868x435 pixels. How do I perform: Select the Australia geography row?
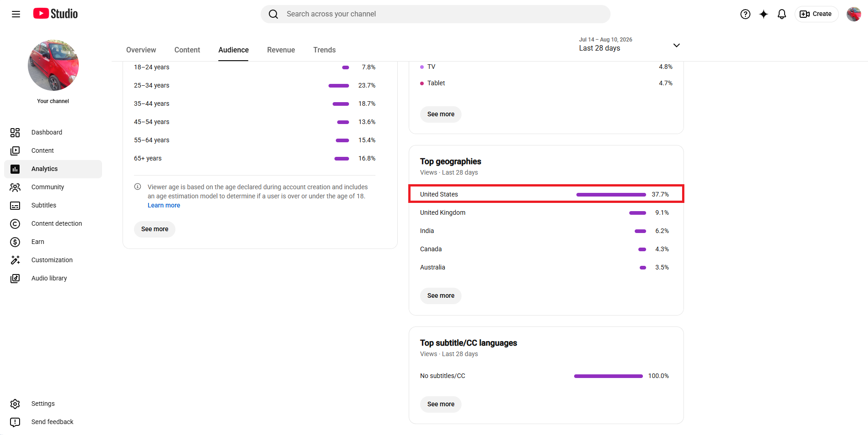pyautogui.click(x=544, y=267)
